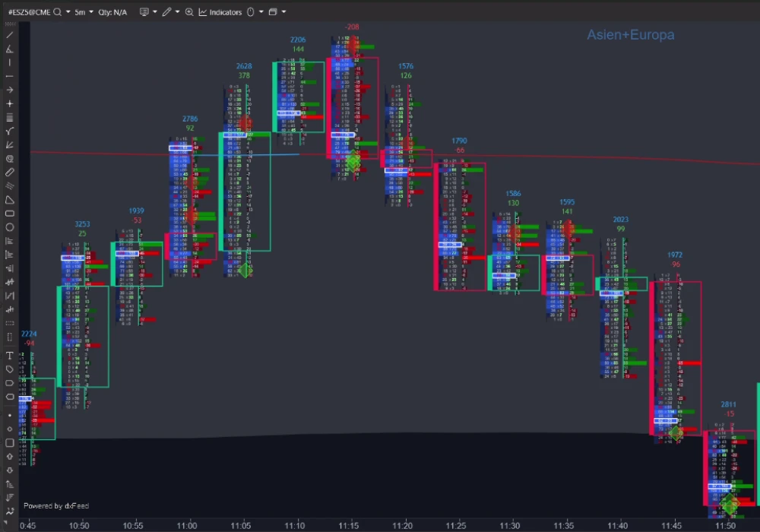Select the Fibonacci retracement levels tool
The height and width of the screenshot is (532, 760).
[9, 117]
